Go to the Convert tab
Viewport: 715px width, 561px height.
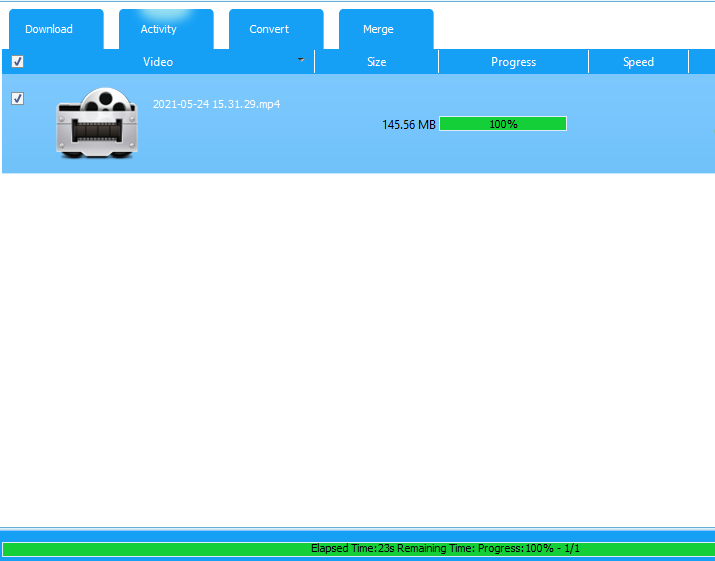(269, 29)
